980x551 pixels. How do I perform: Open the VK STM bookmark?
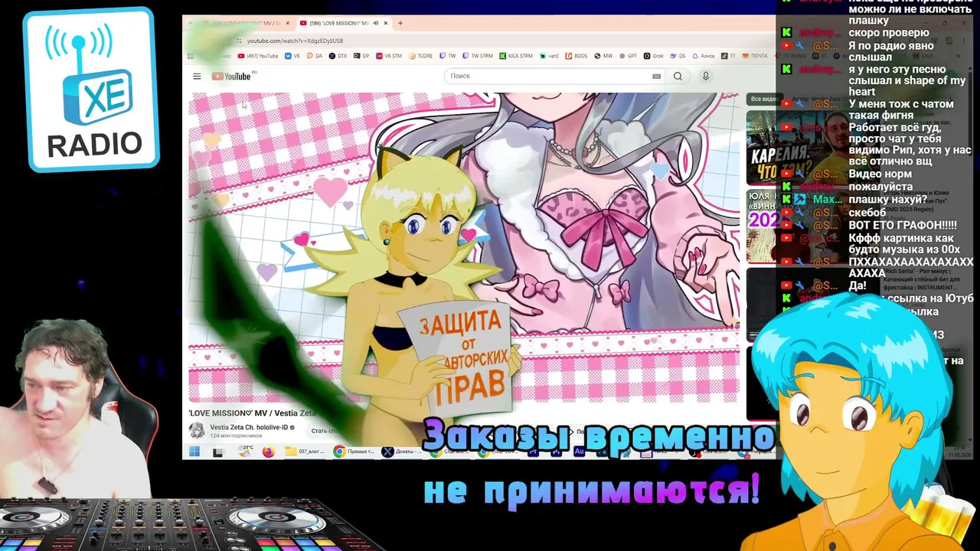click(389, 56)
